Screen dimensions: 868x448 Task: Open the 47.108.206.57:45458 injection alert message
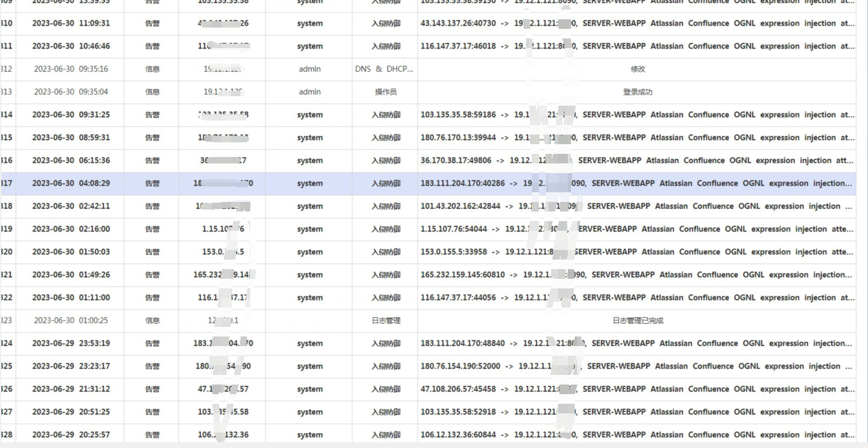pyautogui.click(x=637, y=389)
